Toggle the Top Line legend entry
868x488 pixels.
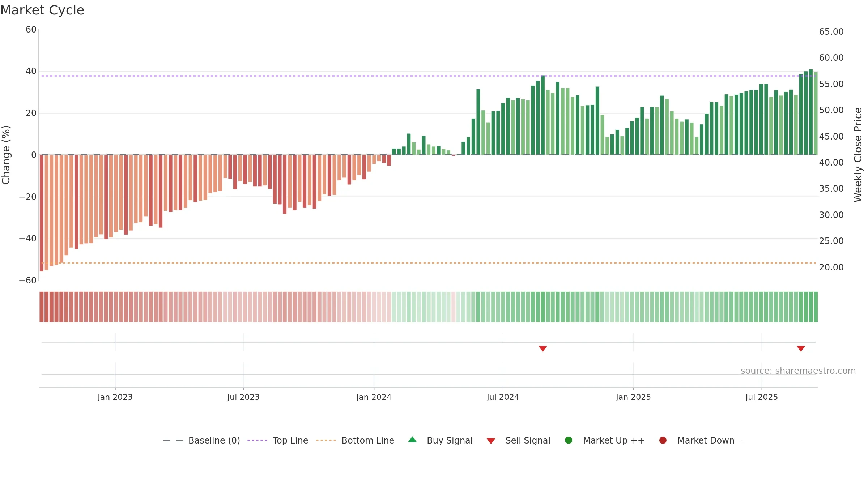click(x=290, y=440)
